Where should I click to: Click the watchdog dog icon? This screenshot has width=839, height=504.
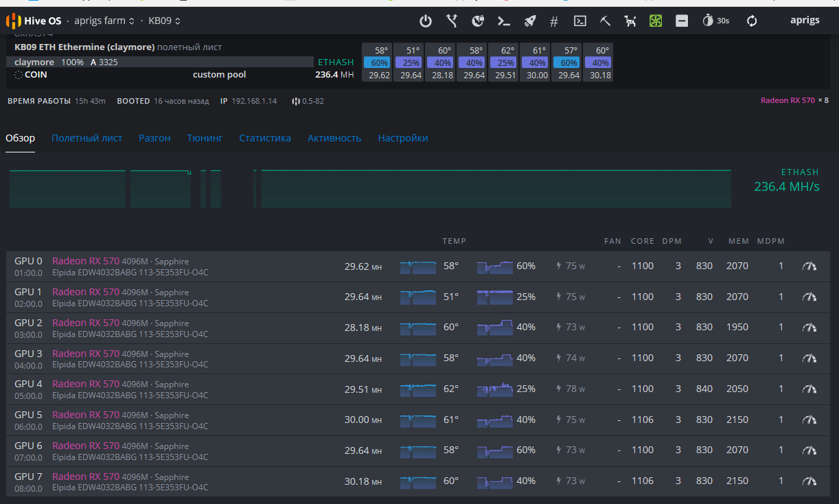tap(630, 21)
